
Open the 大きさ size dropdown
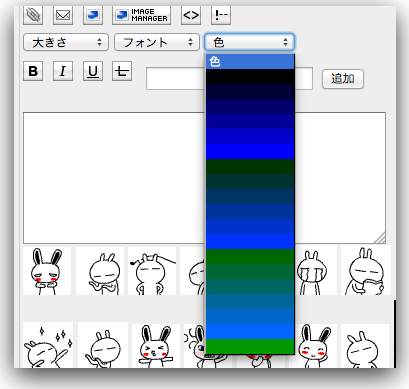click(66, 42)
